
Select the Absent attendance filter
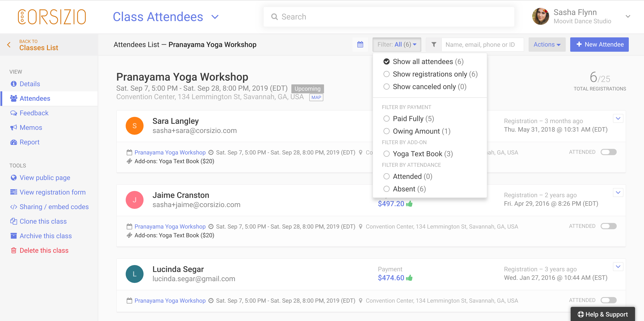(x=386, y=189)
